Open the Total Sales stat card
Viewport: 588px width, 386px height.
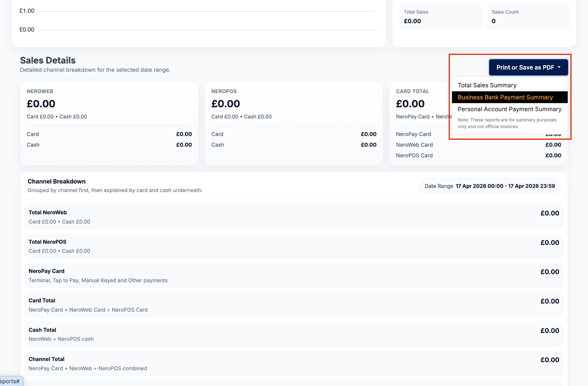(x=440, y=17)
